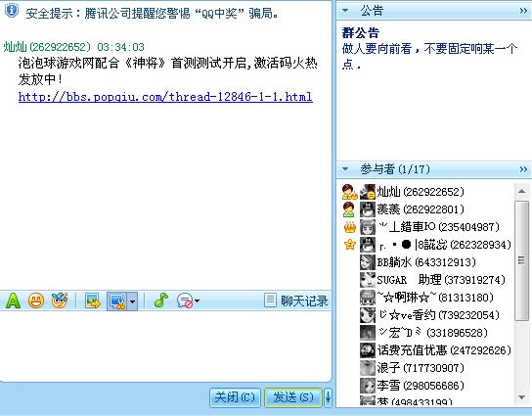Click avatar of ve香约 member

pyautogui.click(x=368, y=315)
